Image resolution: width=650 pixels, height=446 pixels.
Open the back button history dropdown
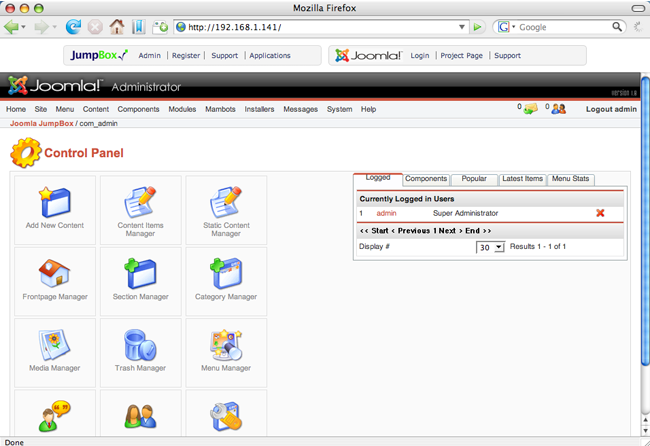point(23,27)
